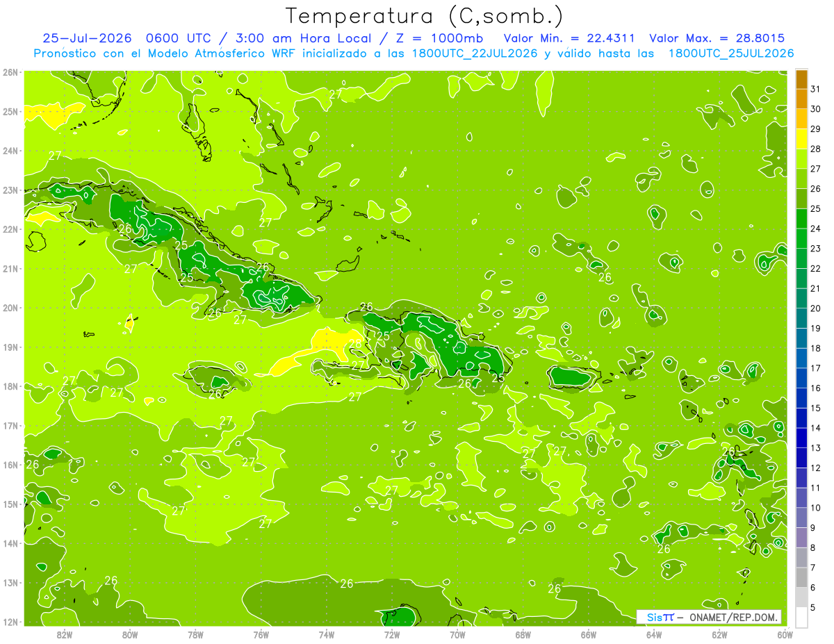This screenshot has width=834, height=644.
Task: Click the '13N' latitude axis label
Action: pyautogui.click(x=10, y=582)
